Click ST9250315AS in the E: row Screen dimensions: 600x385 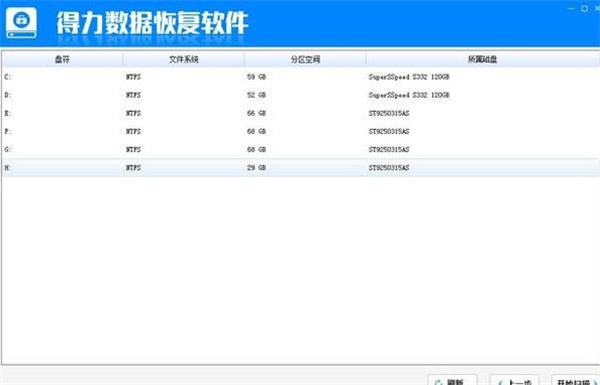tap(389, 113)
